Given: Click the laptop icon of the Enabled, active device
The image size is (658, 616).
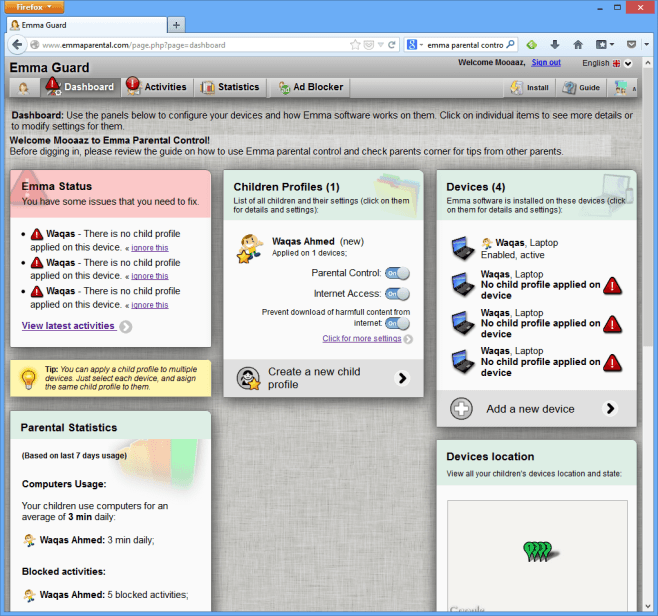Looking at the screenshot, I should (463, 248).
